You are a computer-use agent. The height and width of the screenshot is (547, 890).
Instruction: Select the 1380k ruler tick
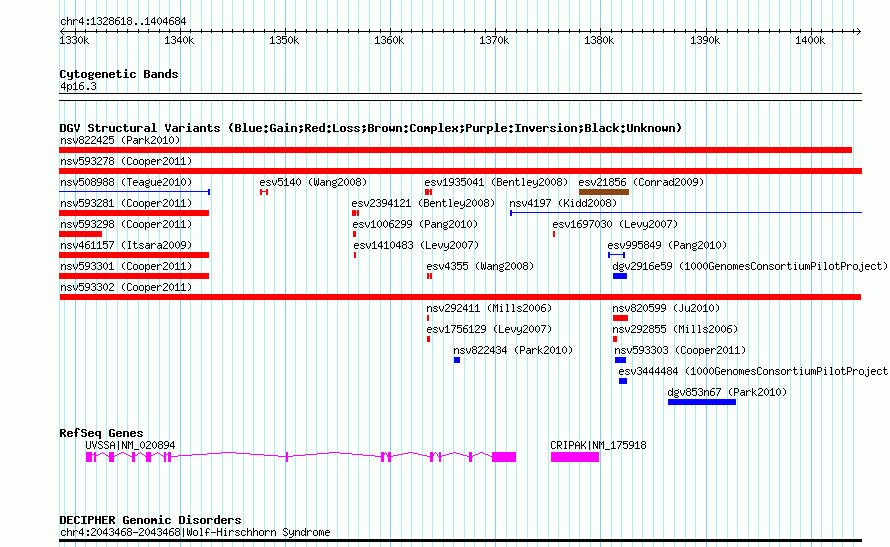(x=599, y=40)
